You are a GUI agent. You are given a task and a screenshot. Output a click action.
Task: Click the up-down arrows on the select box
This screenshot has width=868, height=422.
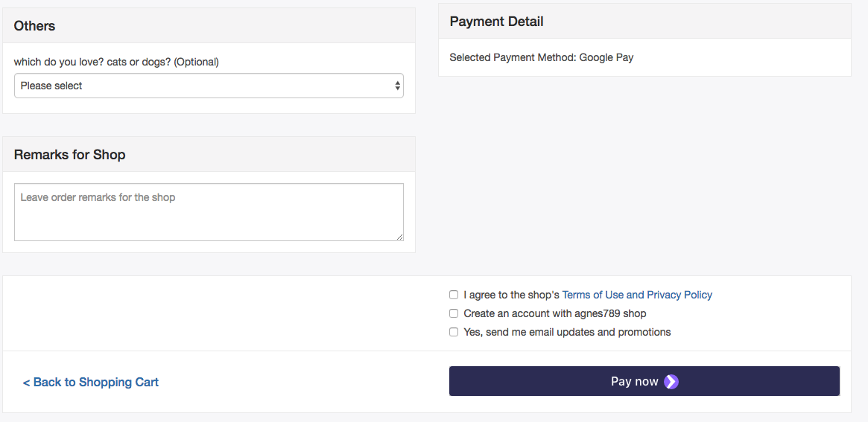click(x=397, y=86)
